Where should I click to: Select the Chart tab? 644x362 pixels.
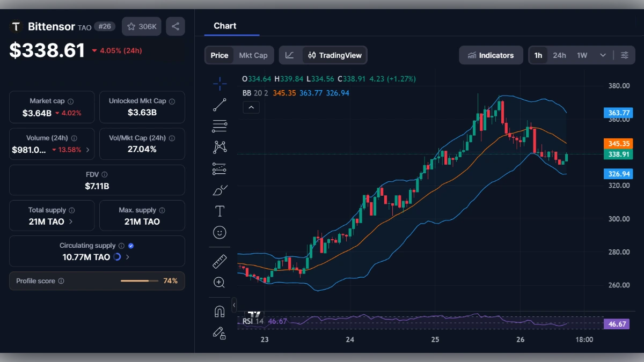(x=224, y=26)
